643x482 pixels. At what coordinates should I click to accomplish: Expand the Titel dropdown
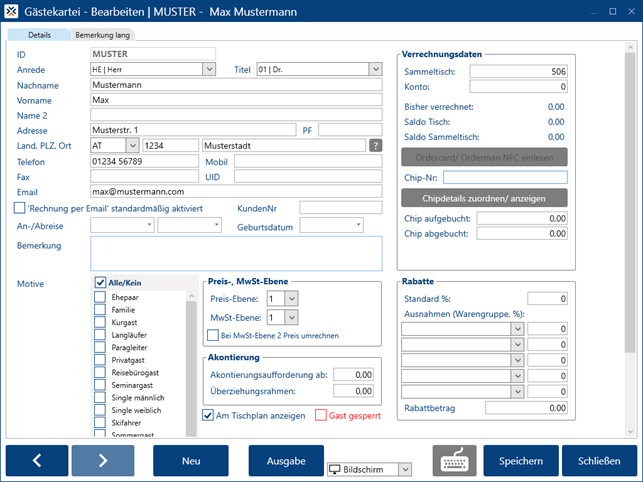[x=374, y=69]
